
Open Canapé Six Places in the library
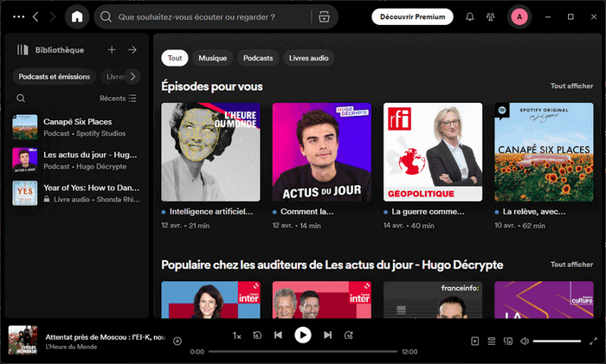76,127
